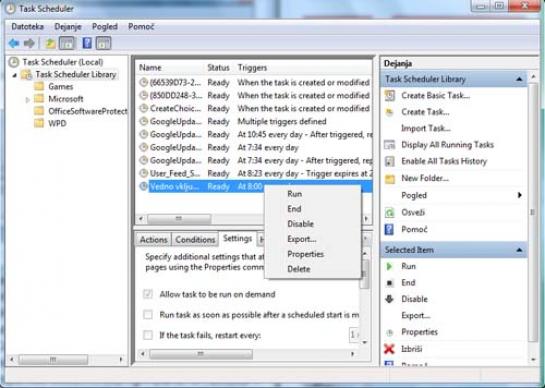The height and width of the screenshot is (388, 545).
Task: Select OfficeSoftwareProtect folder in tree
Action: [x=88, y=111]
